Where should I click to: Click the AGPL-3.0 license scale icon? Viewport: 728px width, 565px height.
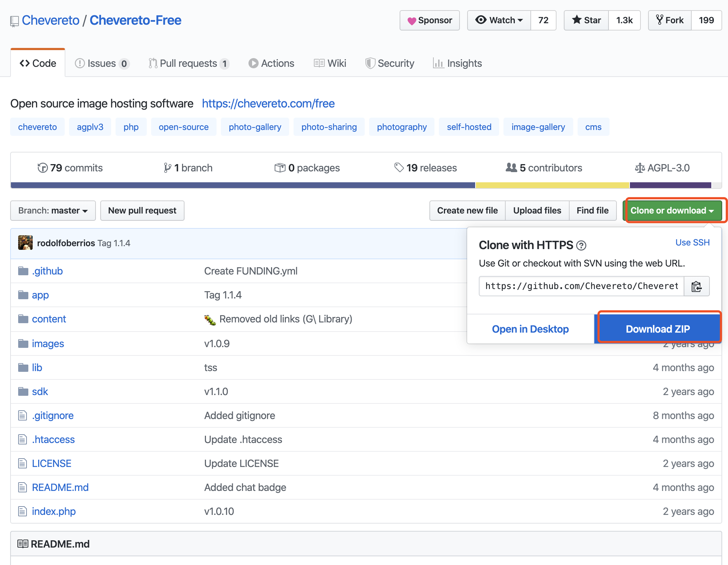coord(640,168)
